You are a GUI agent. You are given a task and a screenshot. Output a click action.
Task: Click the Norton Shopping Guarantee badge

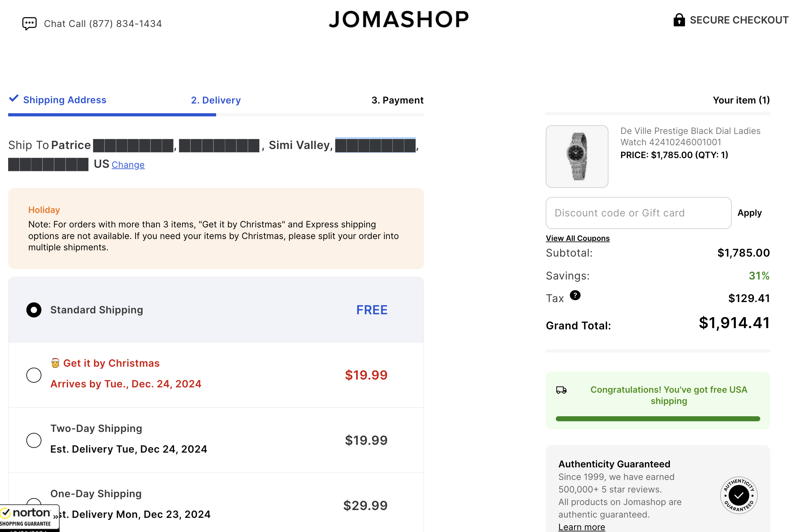pos(29,517)
